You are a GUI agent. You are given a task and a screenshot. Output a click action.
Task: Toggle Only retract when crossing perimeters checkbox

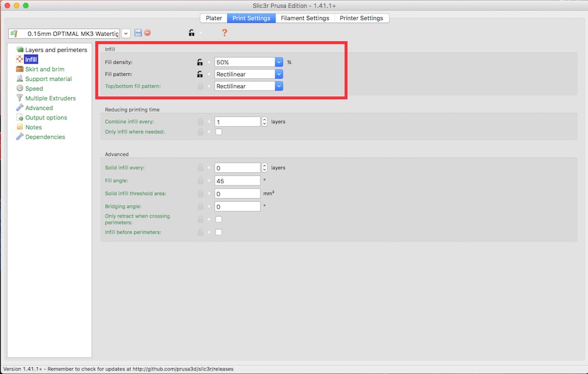pos(219,219)
